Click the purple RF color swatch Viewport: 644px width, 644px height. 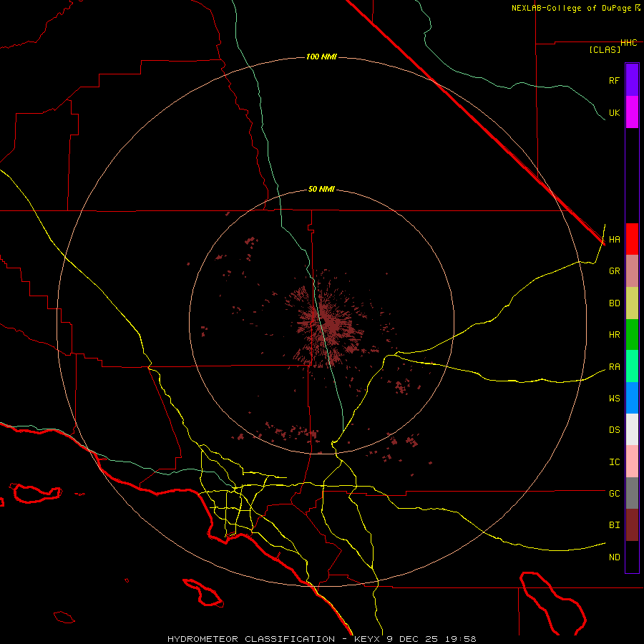[632, 79]
